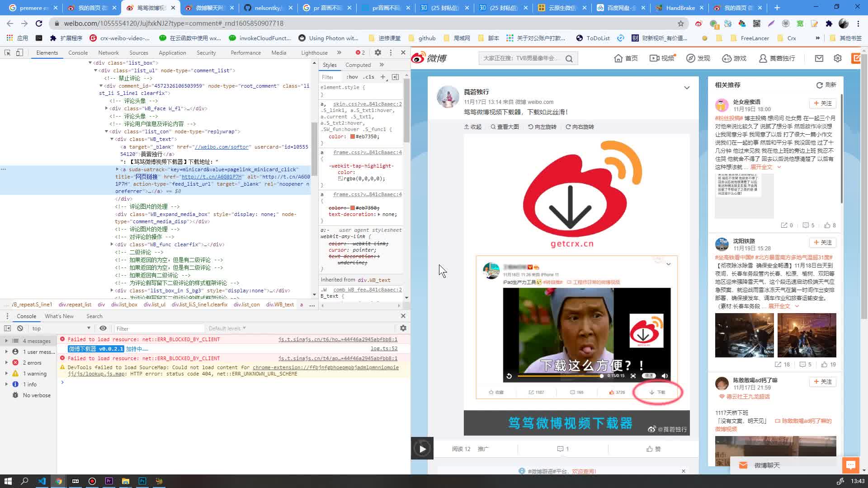
Task: Click the strikethrough #eb7350 swatch in frame.css
Action: (352, 208)
